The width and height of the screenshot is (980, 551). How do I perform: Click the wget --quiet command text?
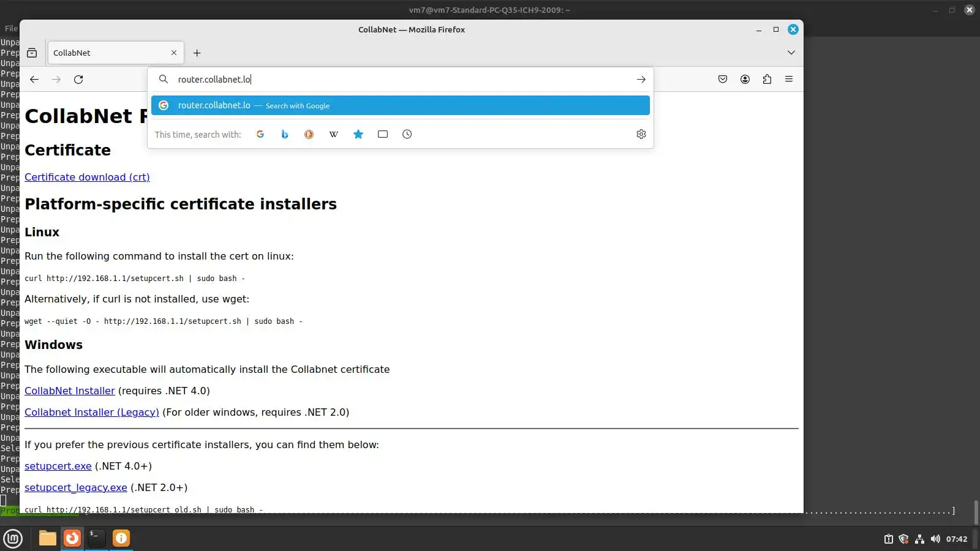point(164,321)
